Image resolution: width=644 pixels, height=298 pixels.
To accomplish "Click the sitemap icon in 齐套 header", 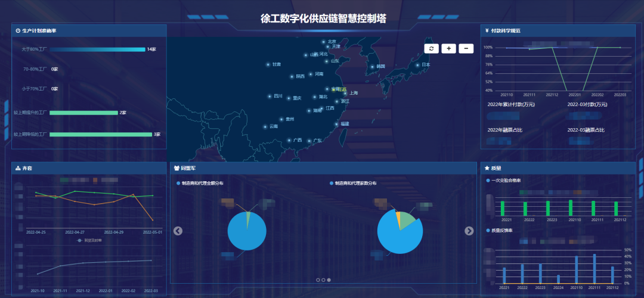I will (18, 168).
